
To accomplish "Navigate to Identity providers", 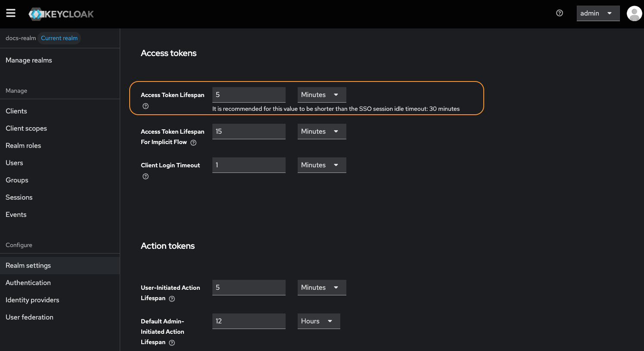I will (32, 300).
